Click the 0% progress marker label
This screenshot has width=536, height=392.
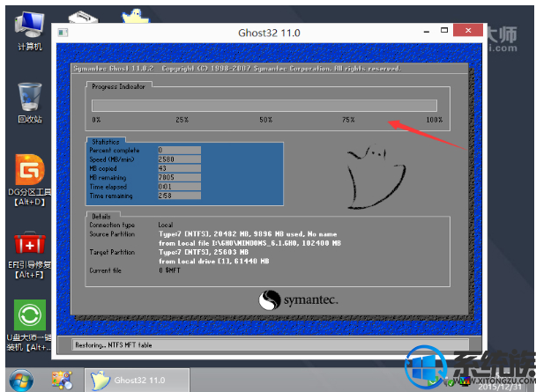96,120
